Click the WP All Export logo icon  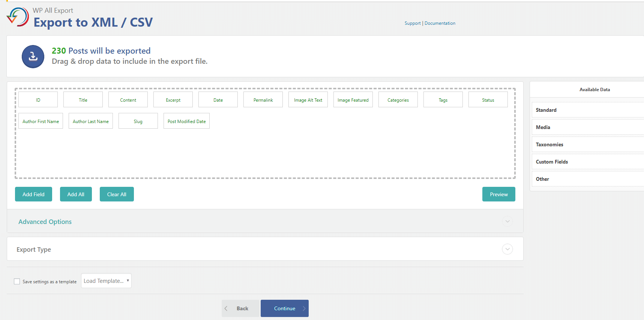coord(18,17)
